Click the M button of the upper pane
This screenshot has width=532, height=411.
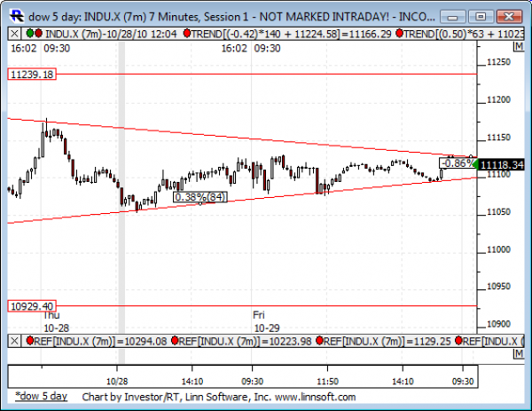point(519,46)
